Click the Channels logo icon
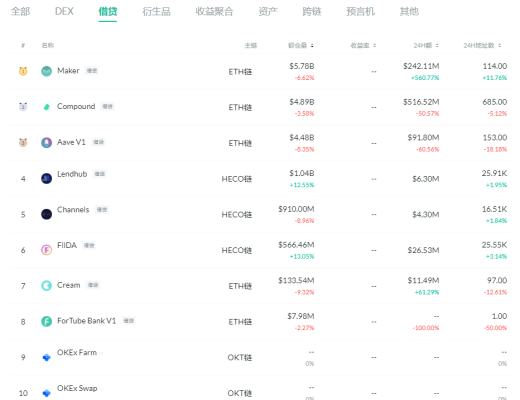 pos(46,214)
